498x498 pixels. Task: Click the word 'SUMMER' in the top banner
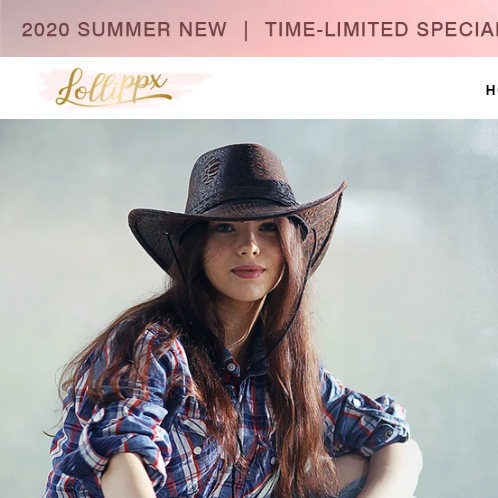pyautogui.click(x=124, y=29)
